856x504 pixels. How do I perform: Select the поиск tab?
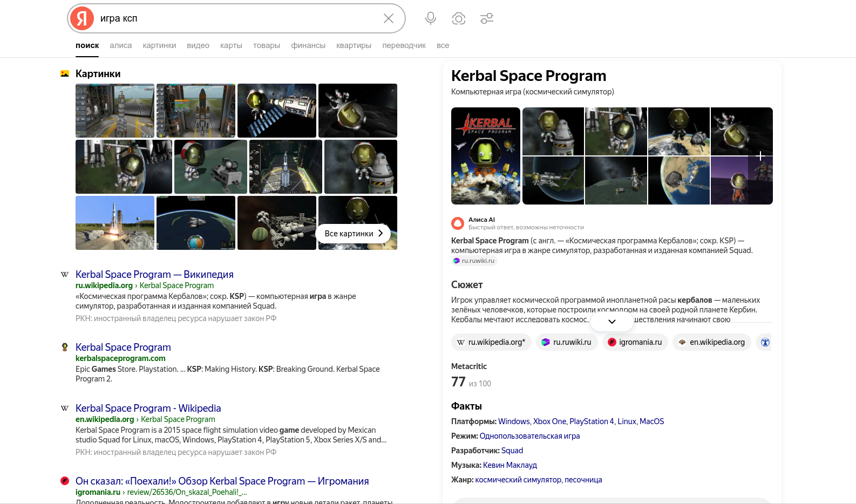(x=87, y=45)
